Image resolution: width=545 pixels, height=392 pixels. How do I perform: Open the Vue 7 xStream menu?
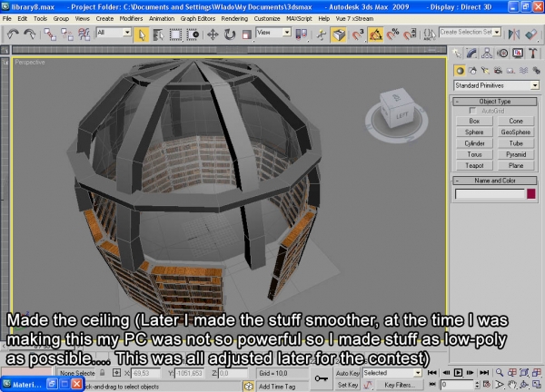(354, 19)
